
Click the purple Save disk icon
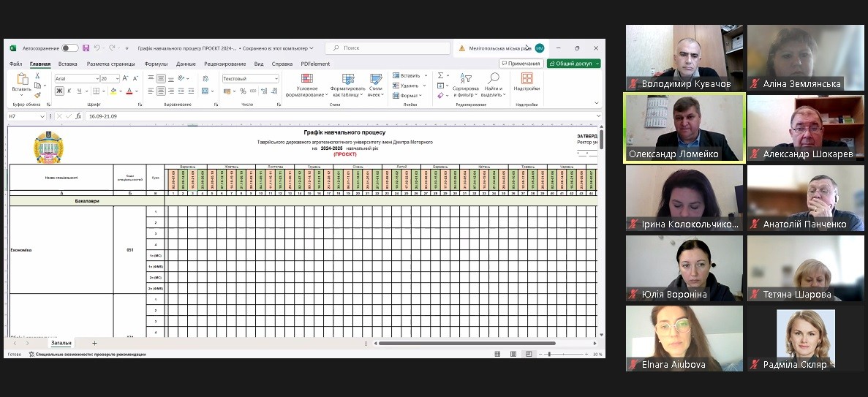click(86, 48)
